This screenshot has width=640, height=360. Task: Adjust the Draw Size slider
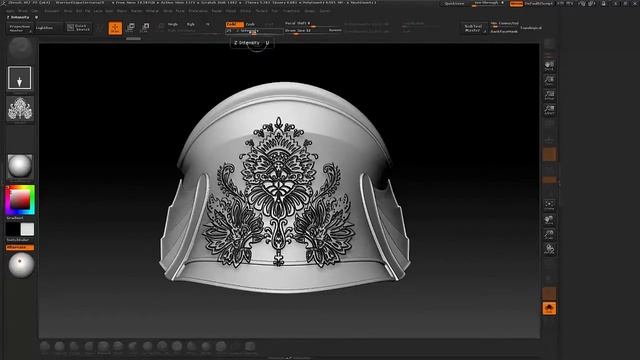306,31
